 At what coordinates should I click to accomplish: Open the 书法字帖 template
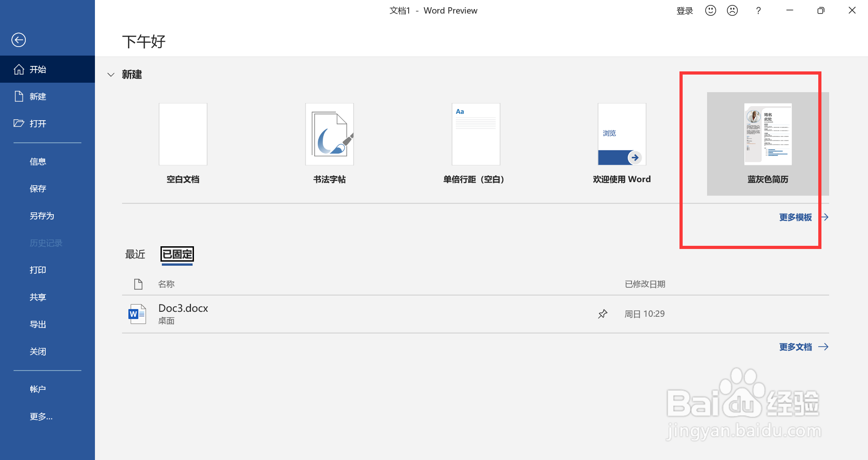click(x=330, y=144)
